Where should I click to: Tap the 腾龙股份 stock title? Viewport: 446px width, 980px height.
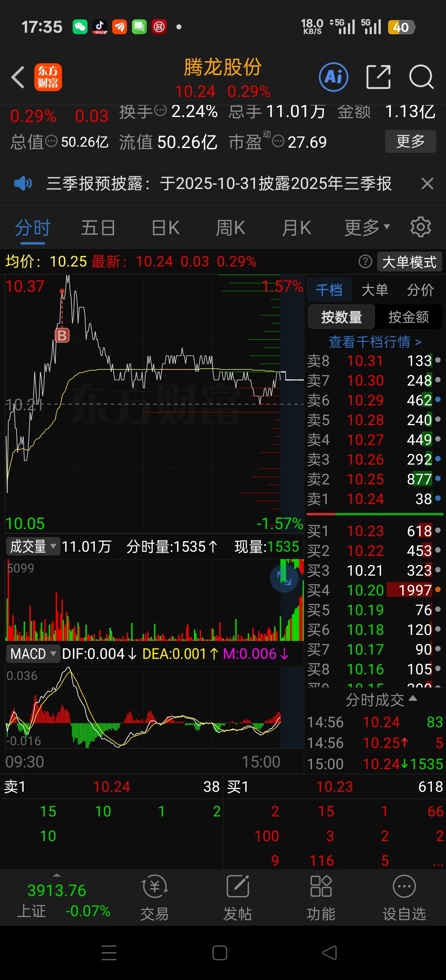pyautogui.click(x=222, y=67)
